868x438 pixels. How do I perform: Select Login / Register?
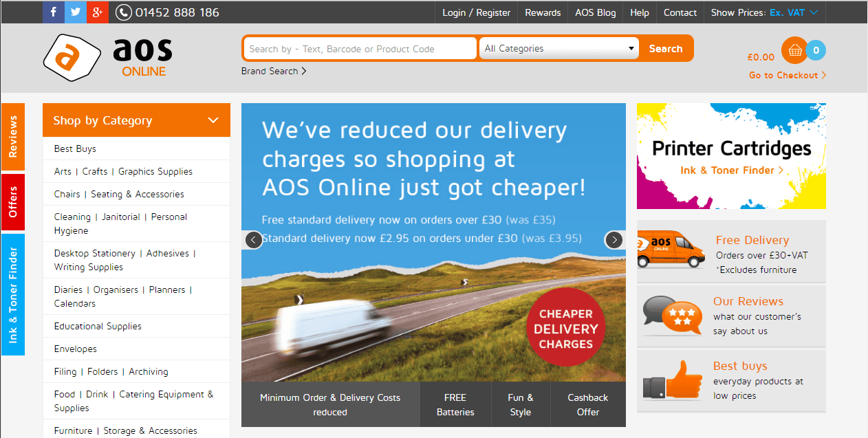click(x=477, y=12)
